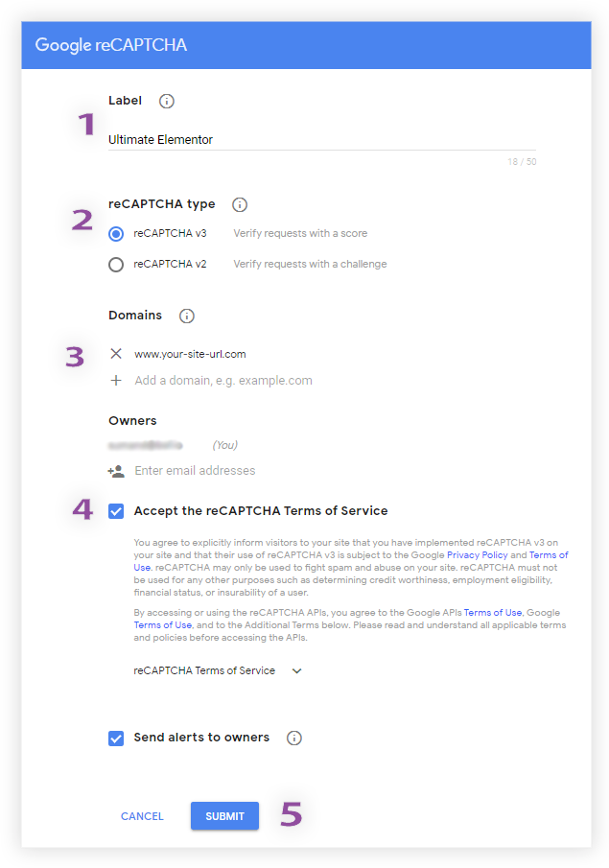Open the Privacy Policy link
609x868 pixels.
[x=478, y=554]
